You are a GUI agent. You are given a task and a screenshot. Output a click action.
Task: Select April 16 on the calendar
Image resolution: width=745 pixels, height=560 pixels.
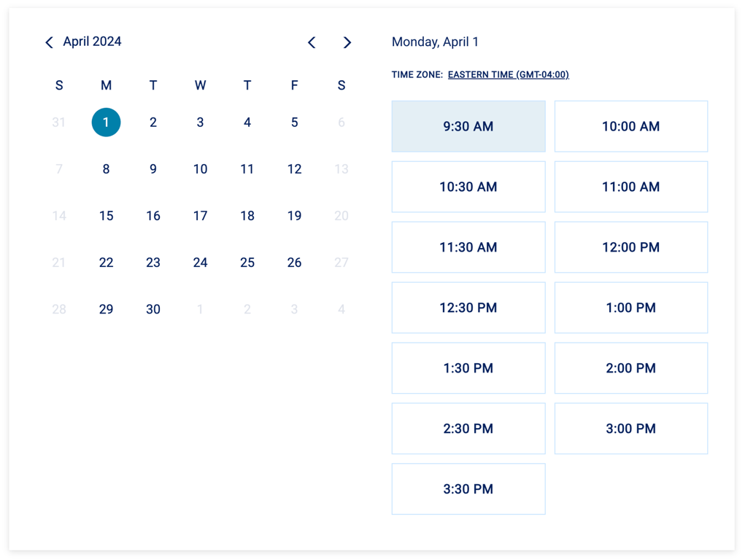click(153, 216)
